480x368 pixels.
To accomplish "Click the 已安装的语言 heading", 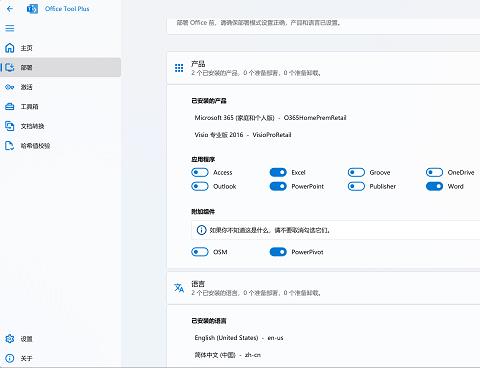I will [x=209, y=321].
